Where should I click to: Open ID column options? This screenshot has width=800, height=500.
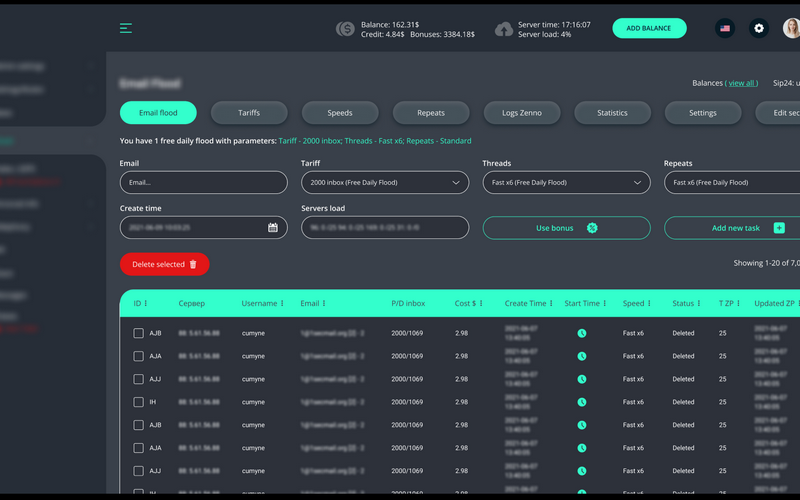pos(145,303)
